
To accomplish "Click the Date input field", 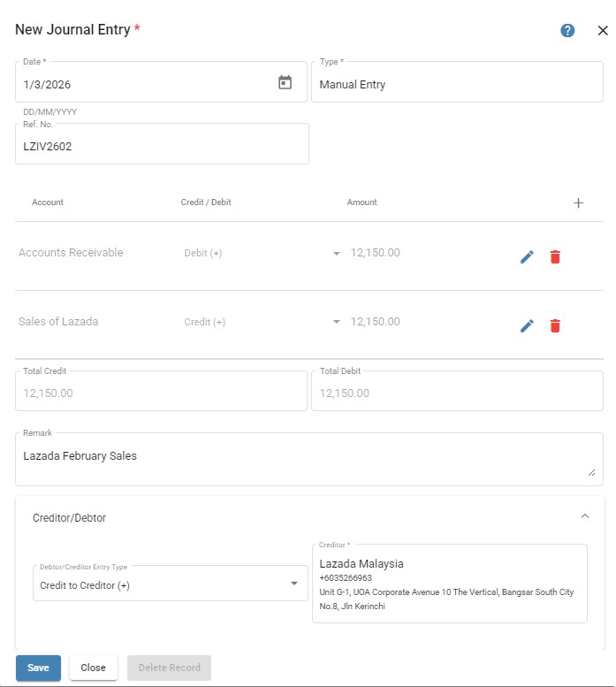I will [x=141, y=85].
